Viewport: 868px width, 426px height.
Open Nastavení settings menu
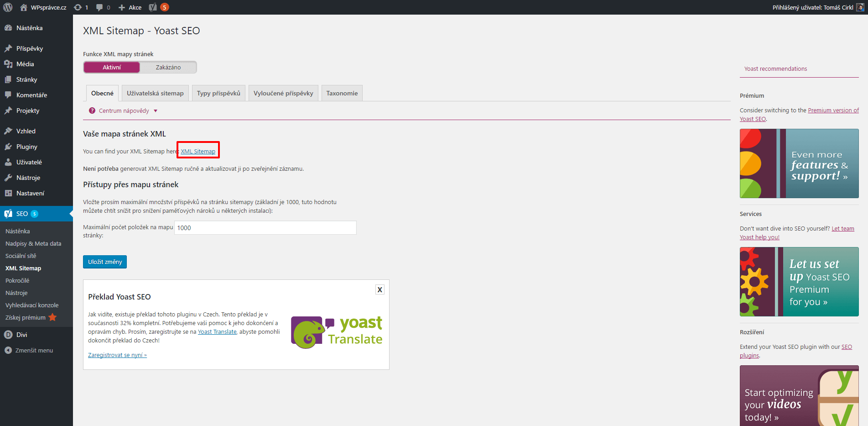coord(36,193)
